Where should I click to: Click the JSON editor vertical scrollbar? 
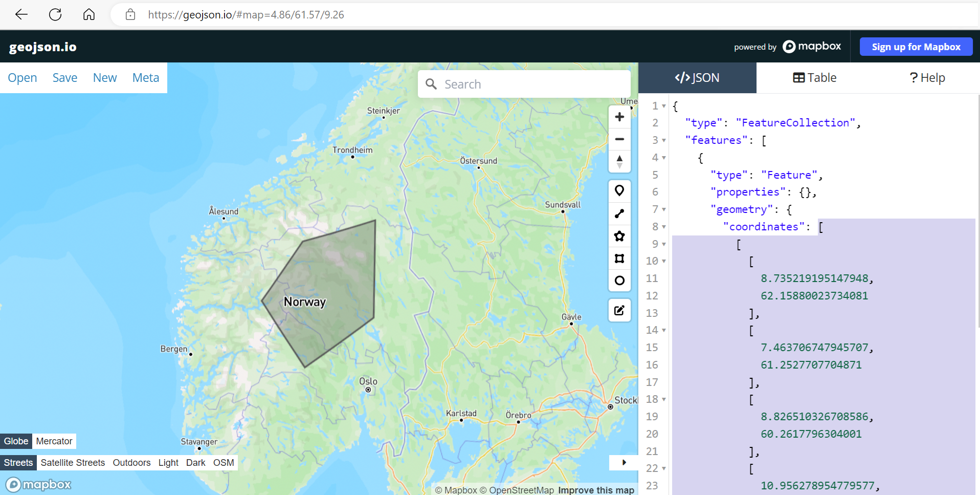coord(978,210)
